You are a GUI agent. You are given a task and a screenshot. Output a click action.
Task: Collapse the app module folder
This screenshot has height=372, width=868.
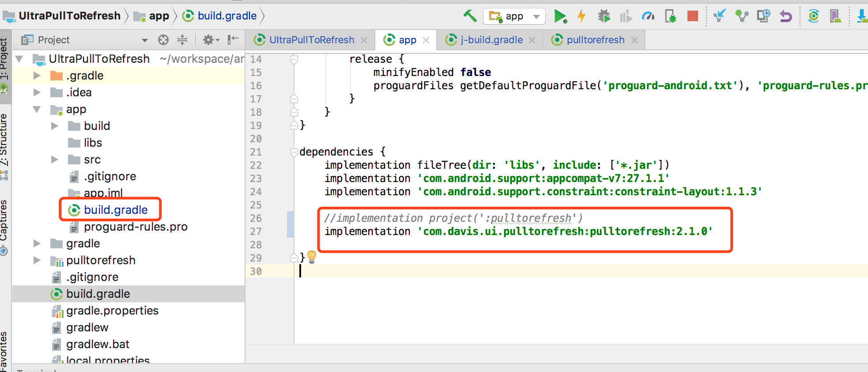point(37,109)
